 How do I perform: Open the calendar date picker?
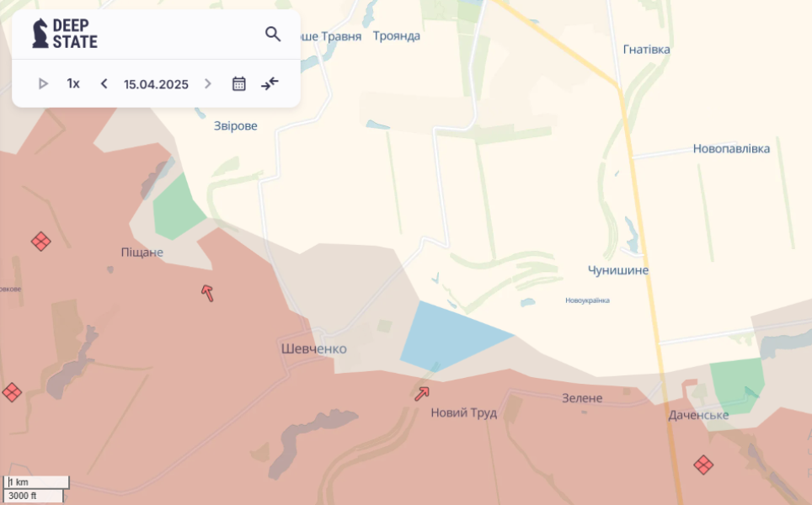pos(239,83)
